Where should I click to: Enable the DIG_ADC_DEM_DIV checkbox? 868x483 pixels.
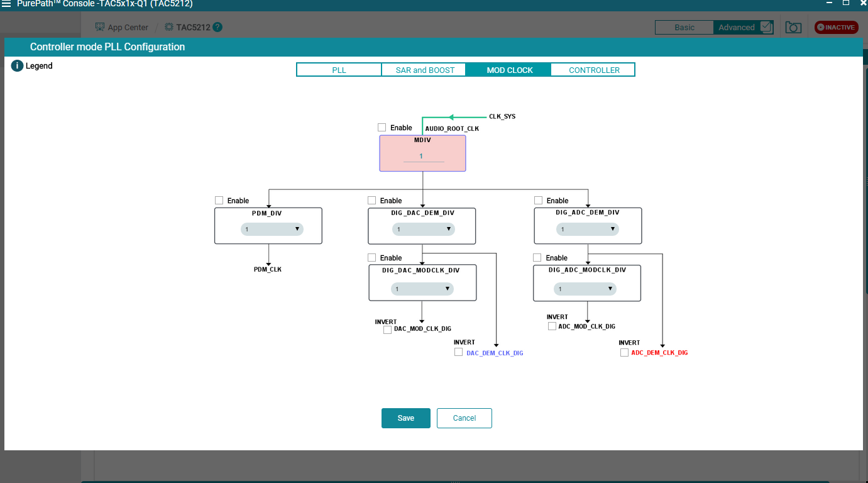coord(538,201)
